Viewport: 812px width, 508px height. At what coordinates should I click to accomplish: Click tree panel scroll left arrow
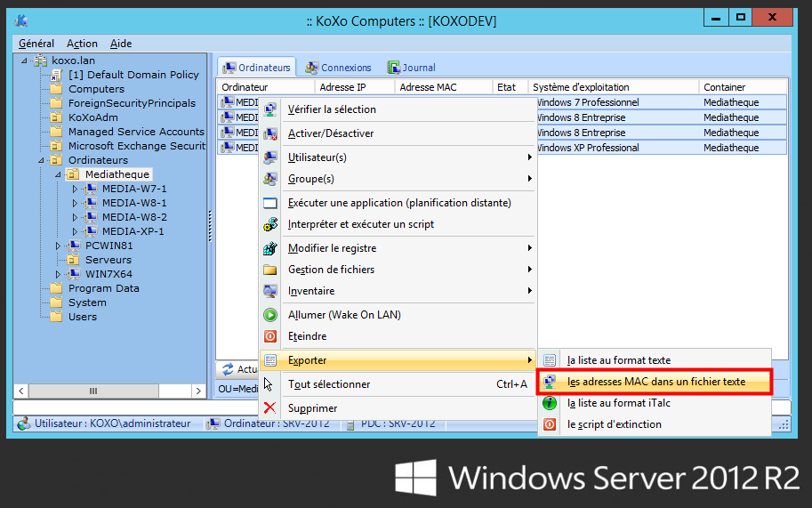click(x=21, y=391)
